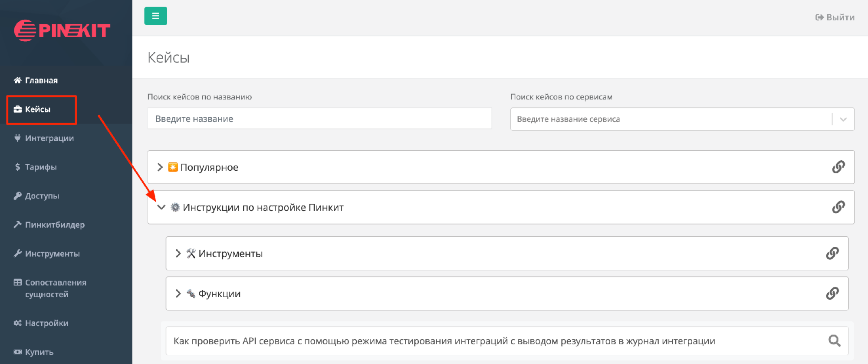
Task: Copy link icon for Популярное section
Action: pyautogui.click(x=838, y=167)
